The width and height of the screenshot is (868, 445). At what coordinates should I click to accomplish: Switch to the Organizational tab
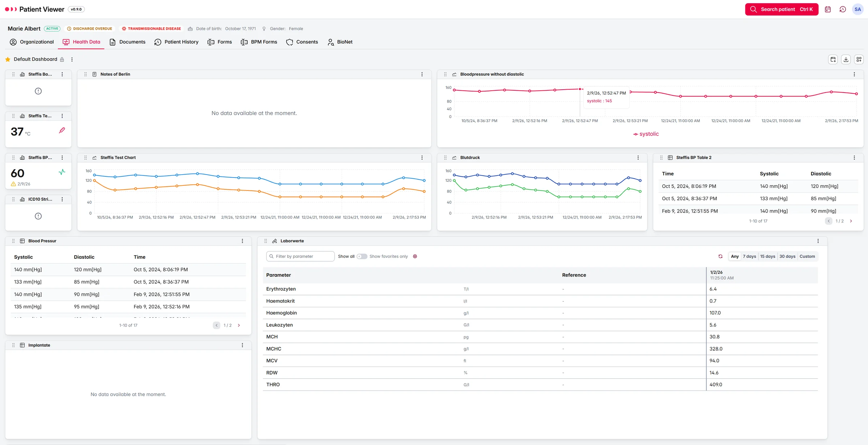point(31,42)
